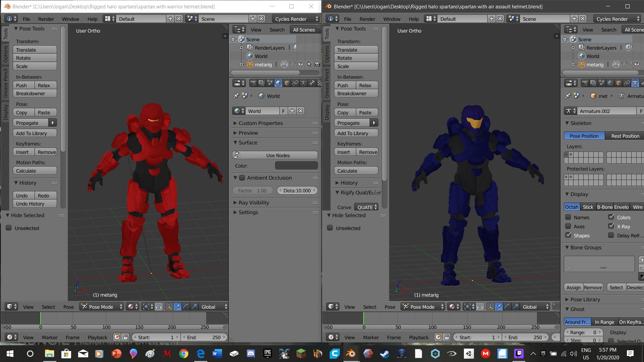Toggle metarig visibility eye in left outliner
Image resolution: width=644 pixels, height=362 pixels.
click(301, 64)
